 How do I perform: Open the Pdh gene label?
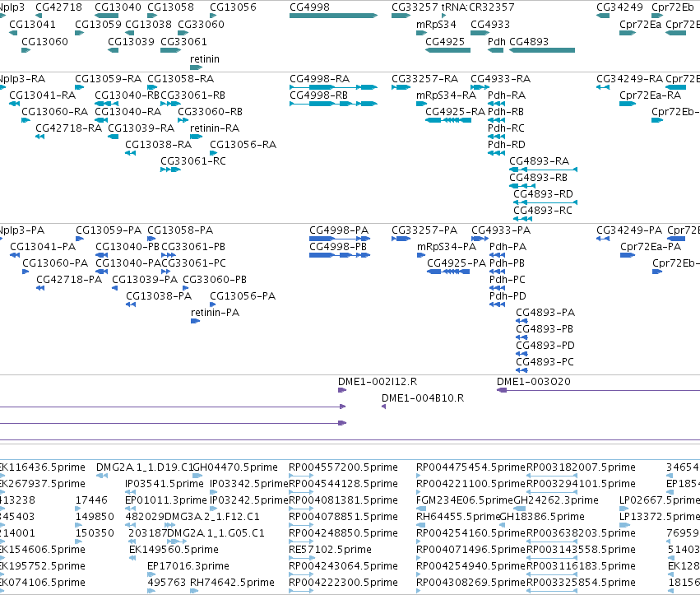point(497,41)
